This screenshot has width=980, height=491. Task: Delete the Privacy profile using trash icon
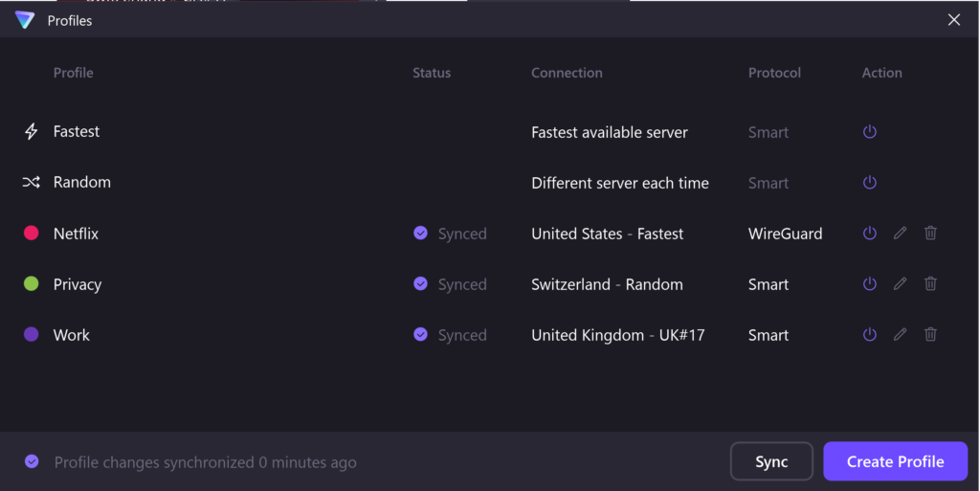tap(930, 283)
